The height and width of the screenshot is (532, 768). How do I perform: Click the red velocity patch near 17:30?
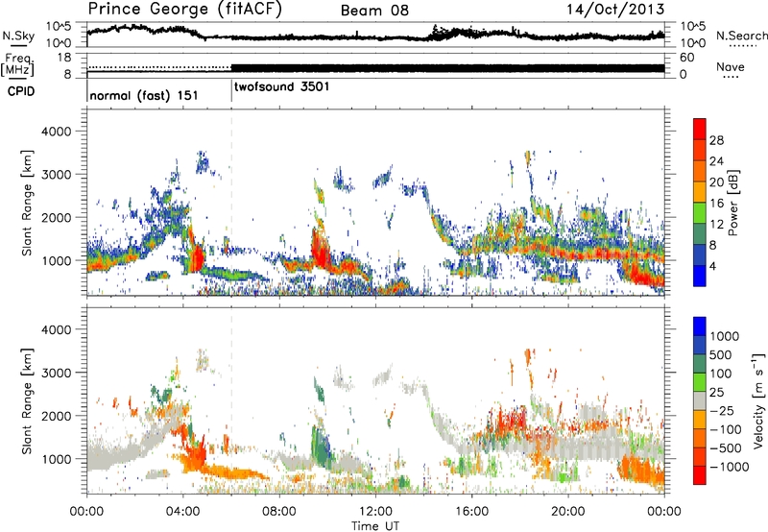510,422
